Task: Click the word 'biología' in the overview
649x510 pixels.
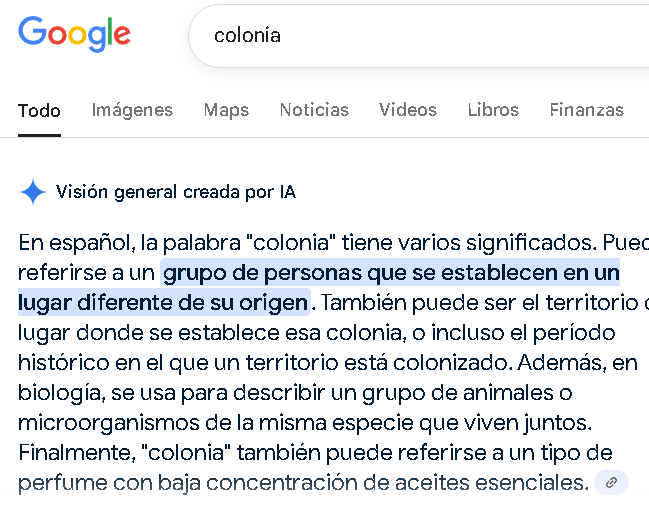Action: [x=59, y=393]
